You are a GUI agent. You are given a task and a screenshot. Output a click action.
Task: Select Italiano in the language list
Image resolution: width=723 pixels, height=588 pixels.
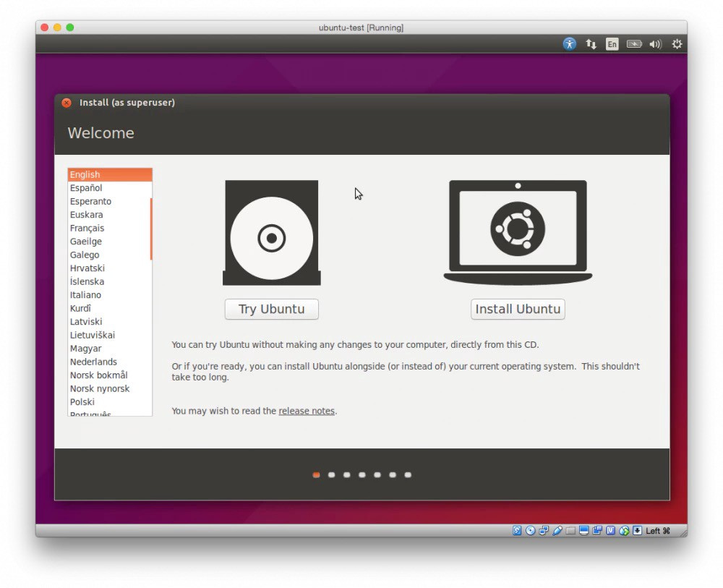point(110,295)
